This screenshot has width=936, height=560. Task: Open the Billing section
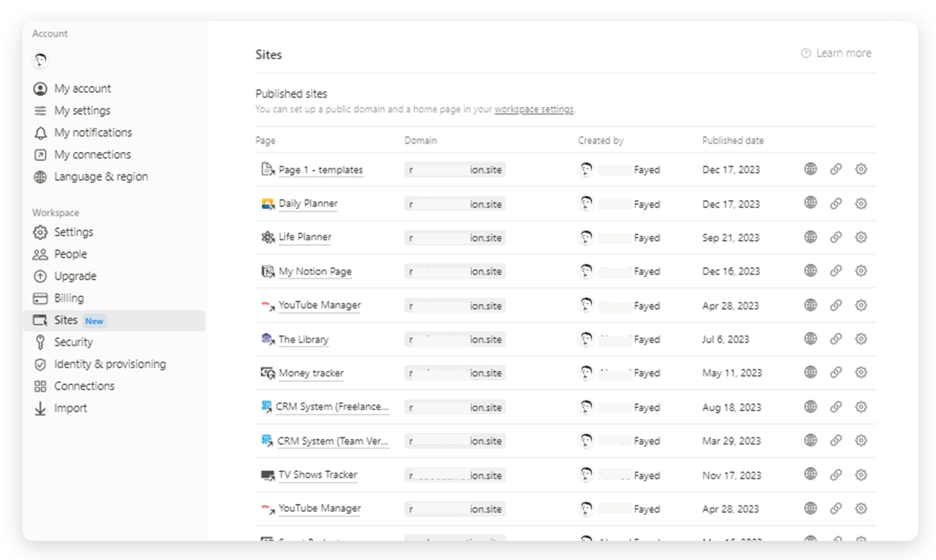point(69,298)
